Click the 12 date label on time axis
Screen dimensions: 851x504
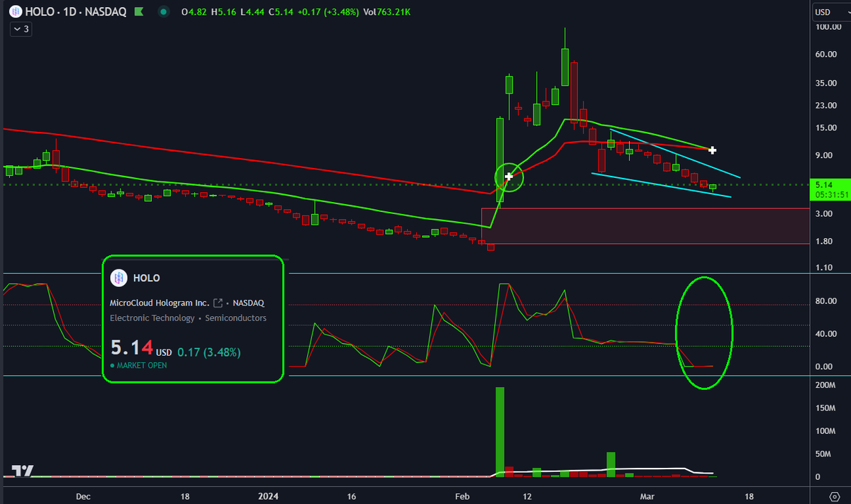(x=527, y=497)
